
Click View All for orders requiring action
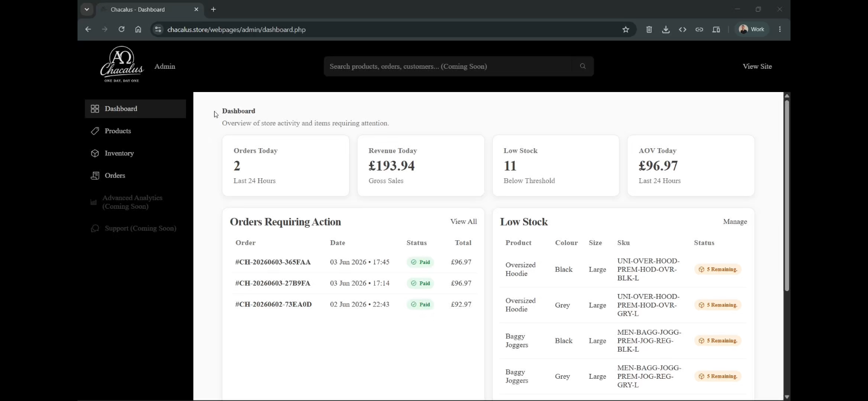coord(464,221)
